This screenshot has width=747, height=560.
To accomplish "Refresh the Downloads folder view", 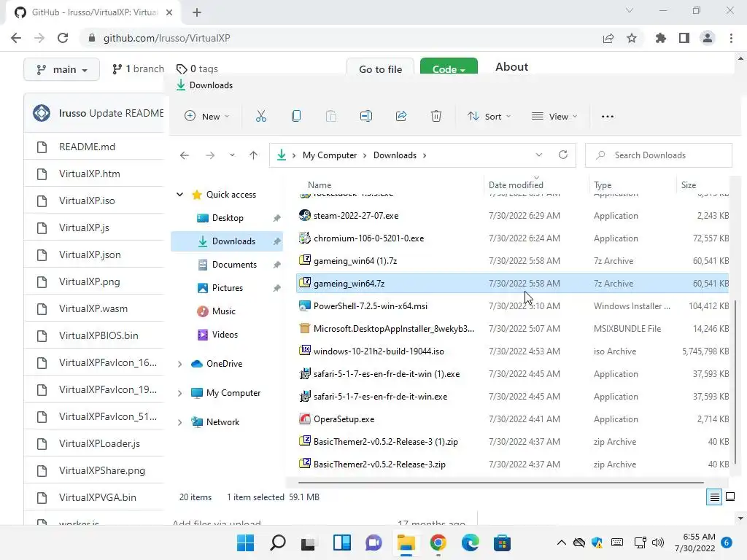I will (563, 155).
